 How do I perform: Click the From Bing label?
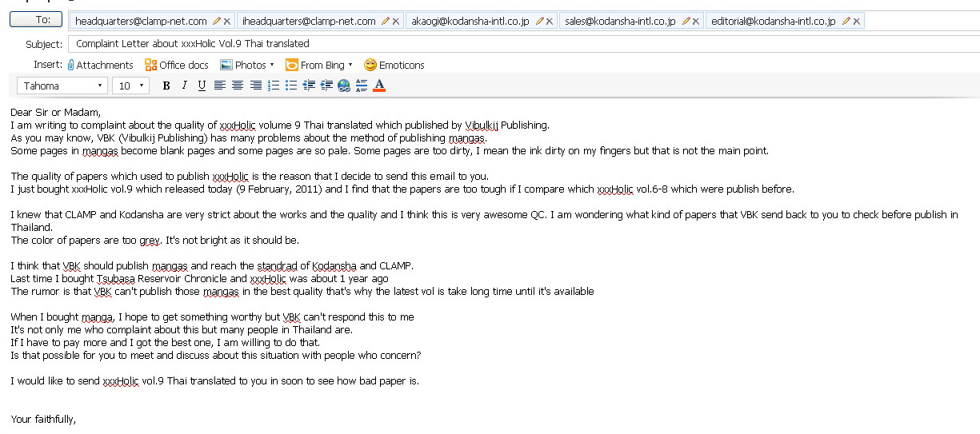point(322,66)
